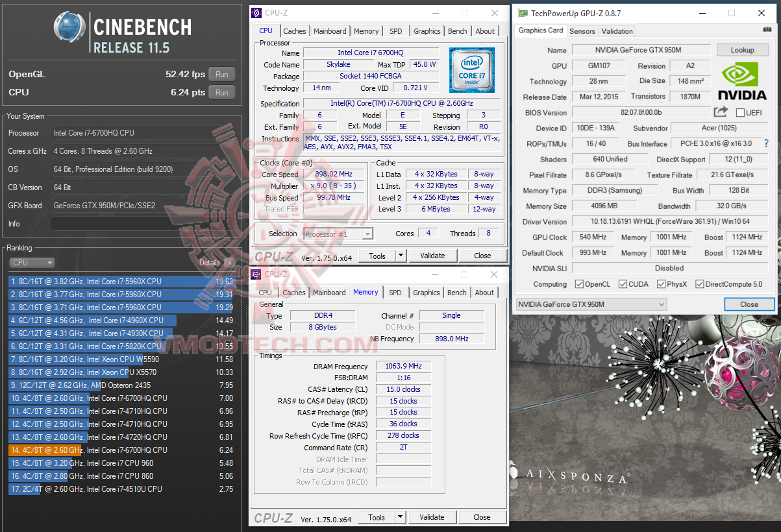This screenshot has height=532, width=781.
Task: Open Mainboard tab in top CPU-Z
Action: [330, 31]
